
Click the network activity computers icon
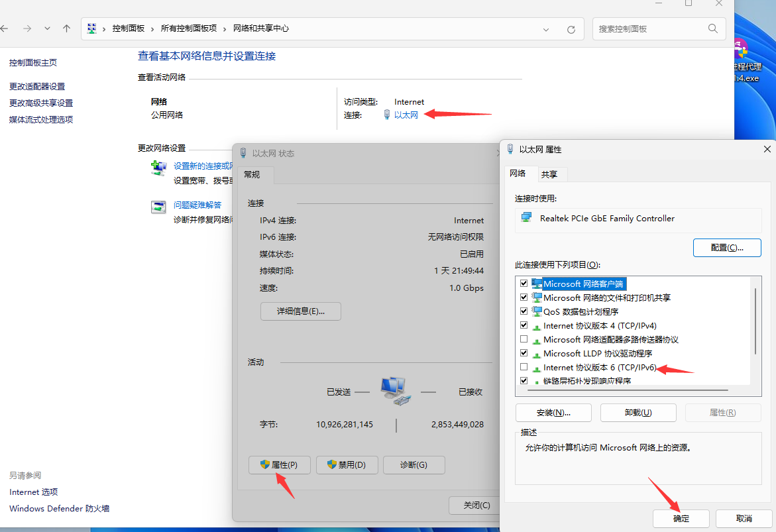coord(396,391)
